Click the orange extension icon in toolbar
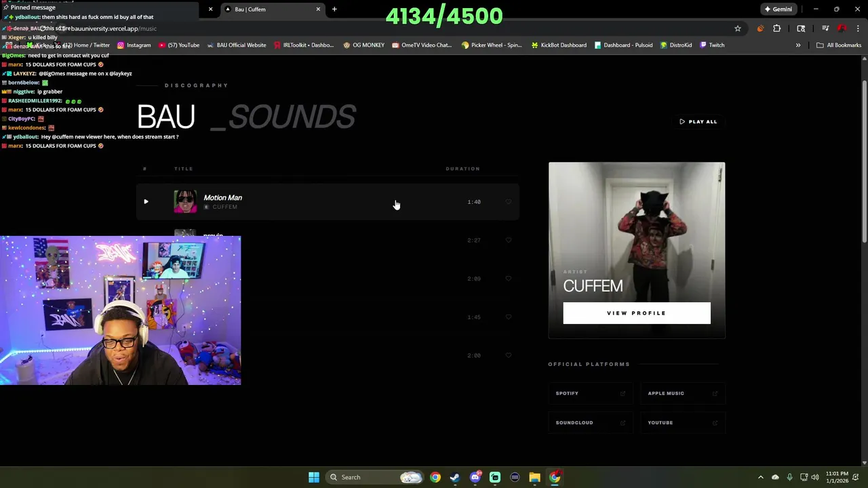868x488 pixels. click(x=760, y=28)
